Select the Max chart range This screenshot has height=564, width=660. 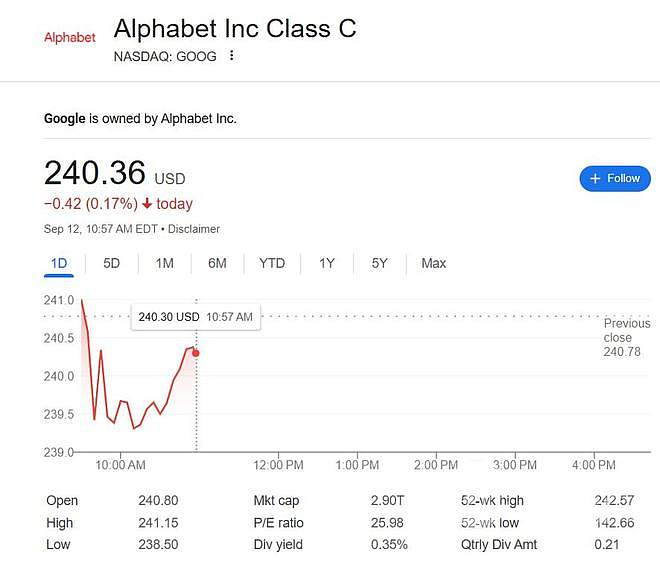click(x=434, y=263)
